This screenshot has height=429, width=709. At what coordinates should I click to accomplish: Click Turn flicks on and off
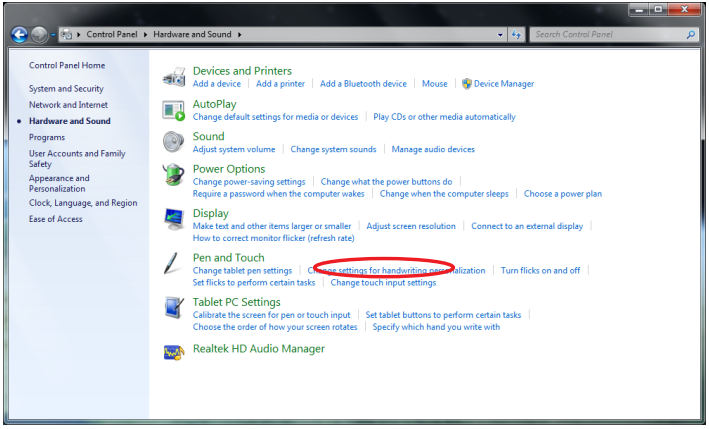[x=540, y=270]
